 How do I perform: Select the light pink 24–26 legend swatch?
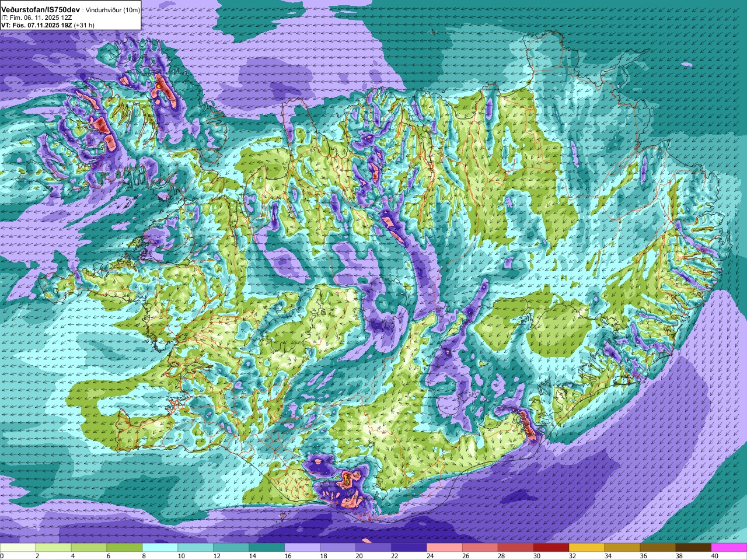(x=445, y=548)
